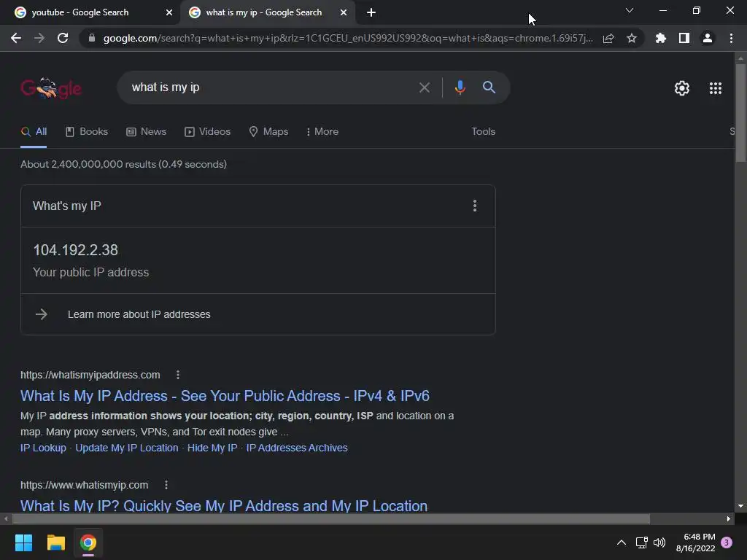
Task: Switch to Books results
Action: tap(87, 131)
